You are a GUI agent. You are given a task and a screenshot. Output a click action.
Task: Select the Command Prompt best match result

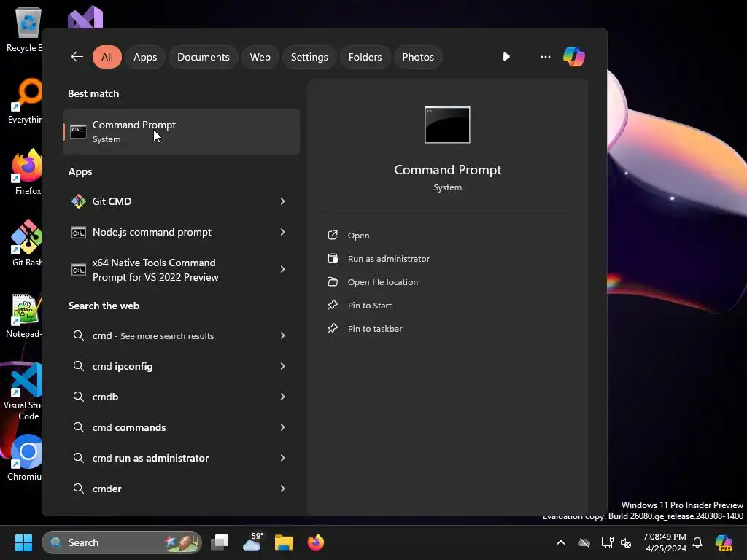pyautogui.click(x=181, y=132)
